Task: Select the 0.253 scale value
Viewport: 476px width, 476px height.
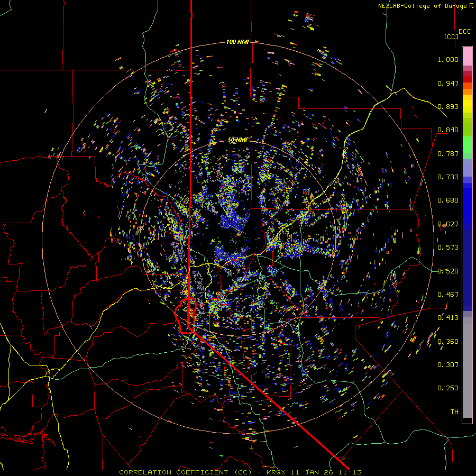Action: pos(448,388)
